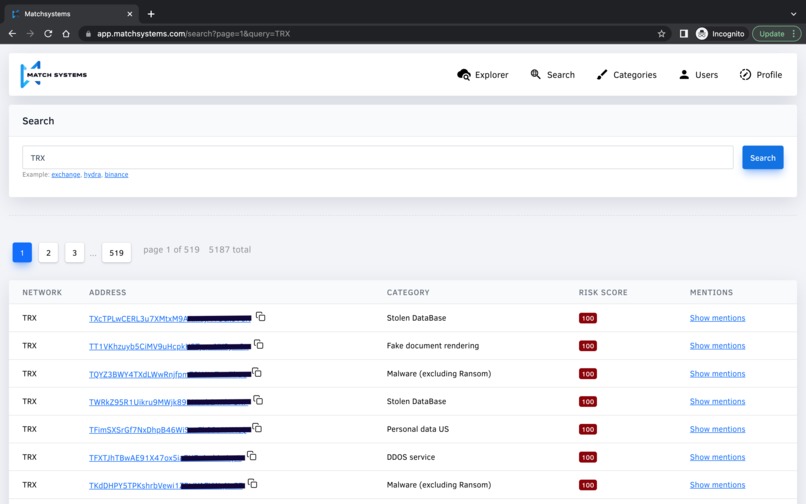Select the Matchsystems browser tab

coord(72,14)
